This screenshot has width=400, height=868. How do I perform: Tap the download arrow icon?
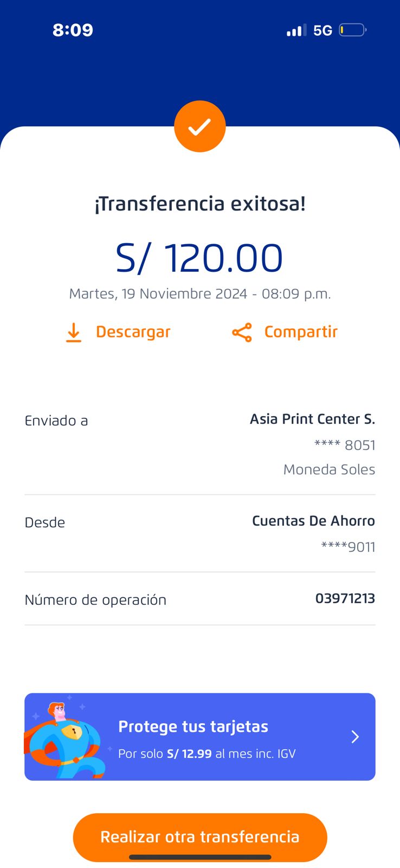(74, 332)
